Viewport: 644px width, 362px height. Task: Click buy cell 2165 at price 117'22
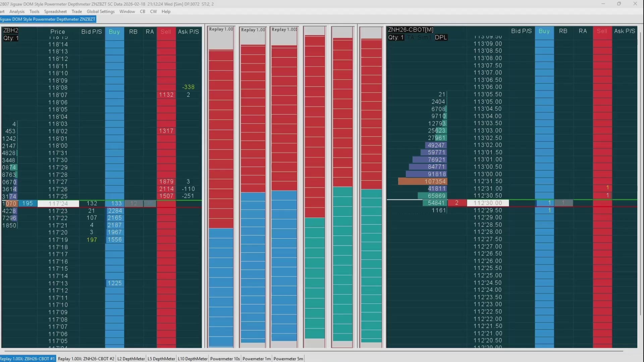tap(115, 218)
